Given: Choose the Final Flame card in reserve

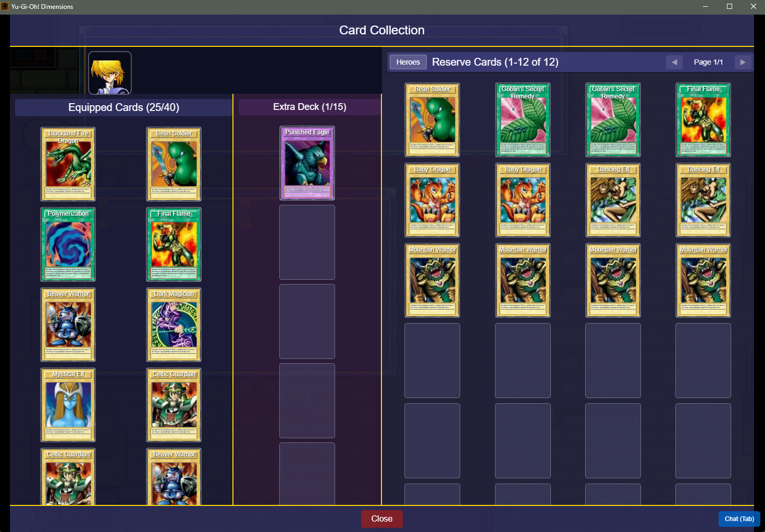Looking at the screenshot, I should [703, 120].
